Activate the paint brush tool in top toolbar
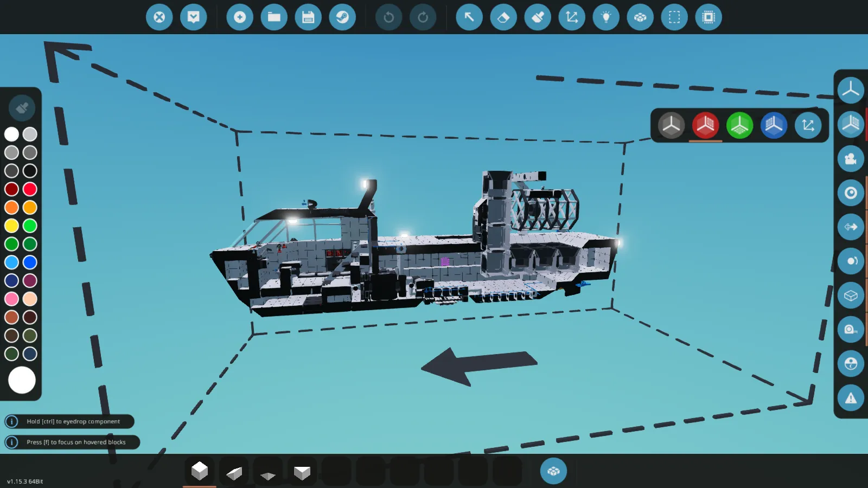The image size is (868, 488). (538, 17)
